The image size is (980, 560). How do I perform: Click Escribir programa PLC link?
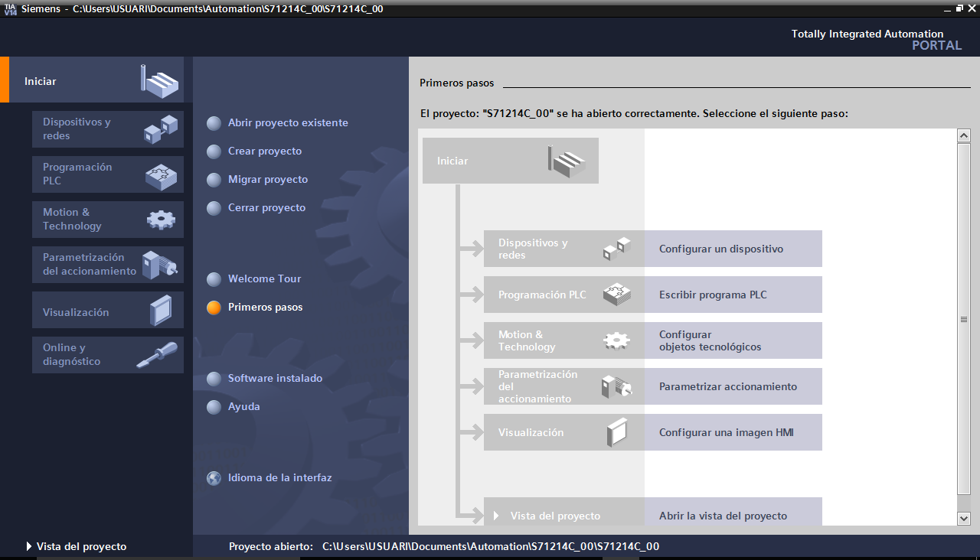point(712,295)
